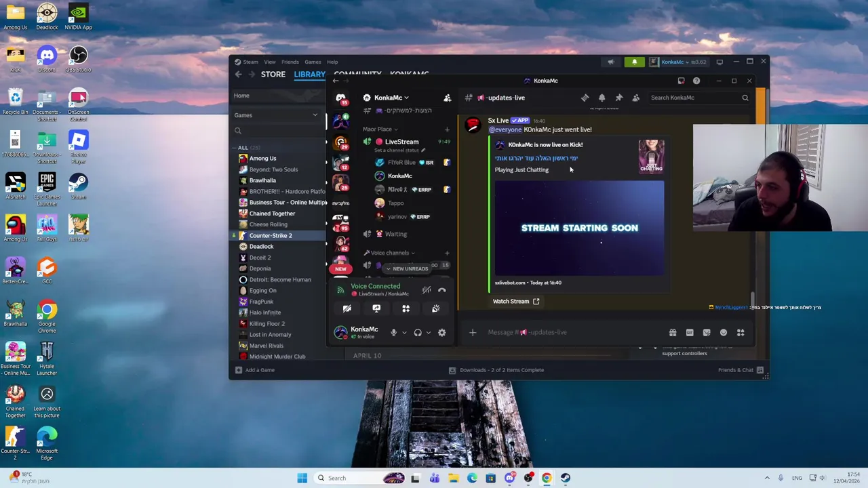Click KonkaMc user avatar in Discord panel
The width and height of the screenshot is (868, 488).
340,332
